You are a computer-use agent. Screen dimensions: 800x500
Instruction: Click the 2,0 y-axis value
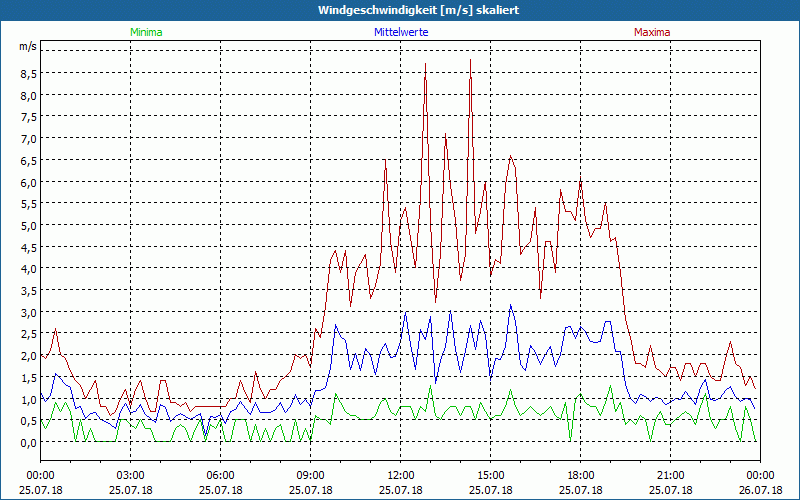pyautogui.click(x=28, y=356)
